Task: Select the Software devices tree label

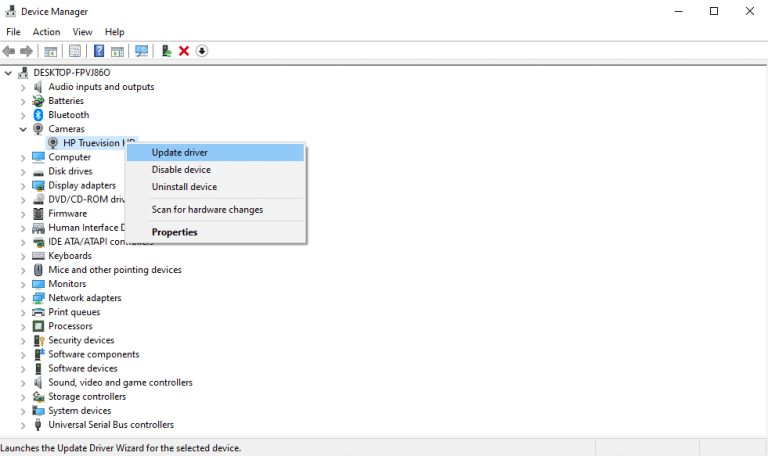Action: click(x=83, y=368)
